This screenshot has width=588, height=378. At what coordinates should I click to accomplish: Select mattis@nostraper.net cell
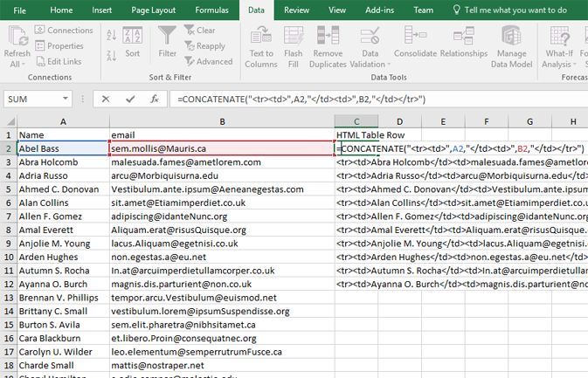pos(222,365)
